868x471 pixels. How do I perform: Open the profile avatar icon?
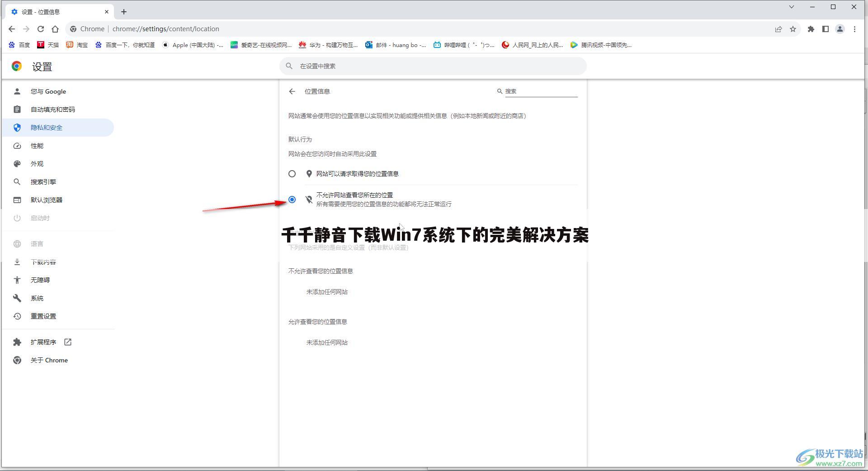click(840, 29)
